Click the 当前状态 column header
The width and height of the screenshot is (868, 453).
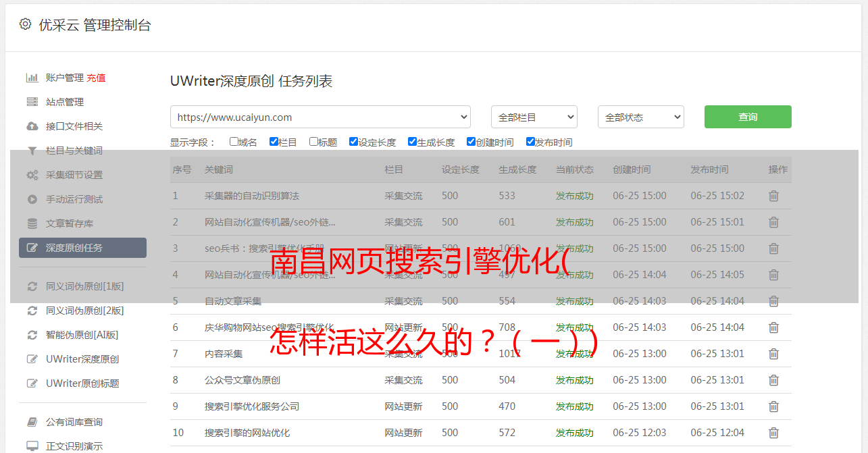coord(574,169)
